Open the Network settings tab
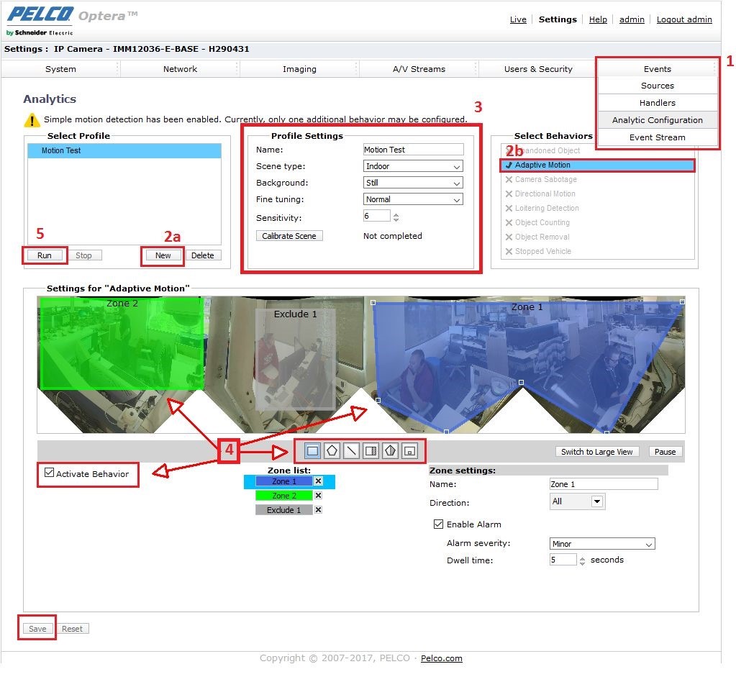 [181, 69]
